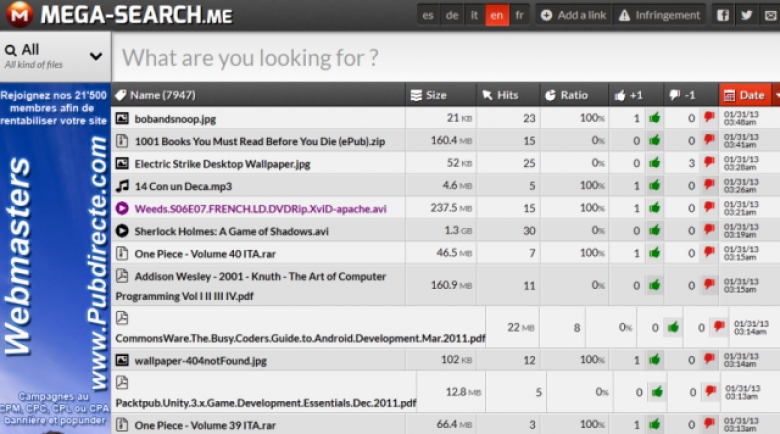Sort by -1 votes column
This screenshot has height=434, width=780.
[691, 95]
